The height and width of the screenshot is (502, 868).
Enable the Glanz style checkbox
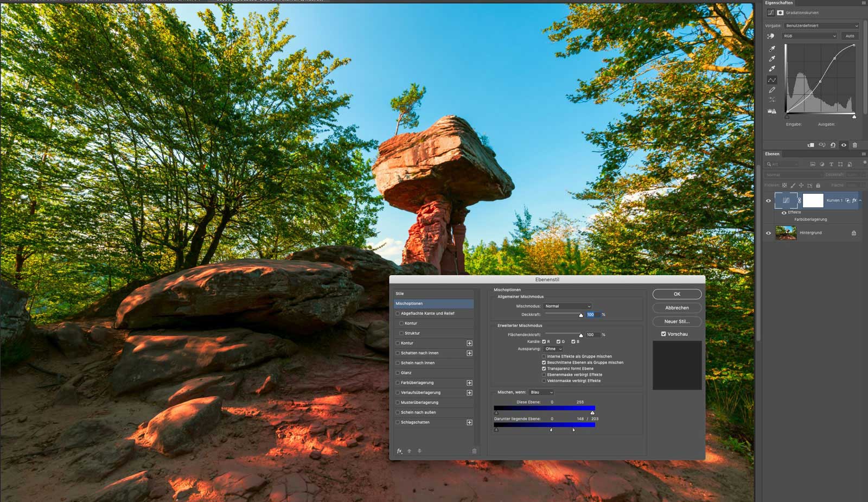398,373
